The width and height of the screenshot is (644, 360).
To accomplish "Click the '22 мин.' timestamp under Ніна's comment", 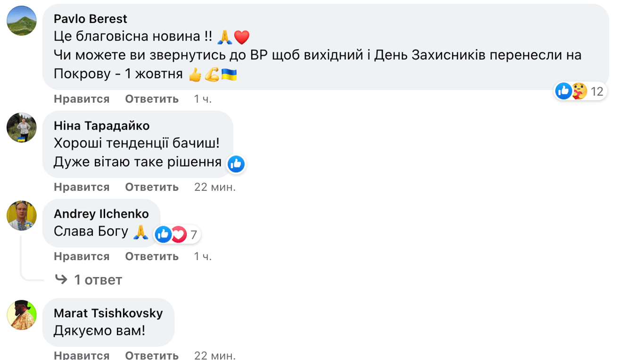I will [x=215, y=187].
